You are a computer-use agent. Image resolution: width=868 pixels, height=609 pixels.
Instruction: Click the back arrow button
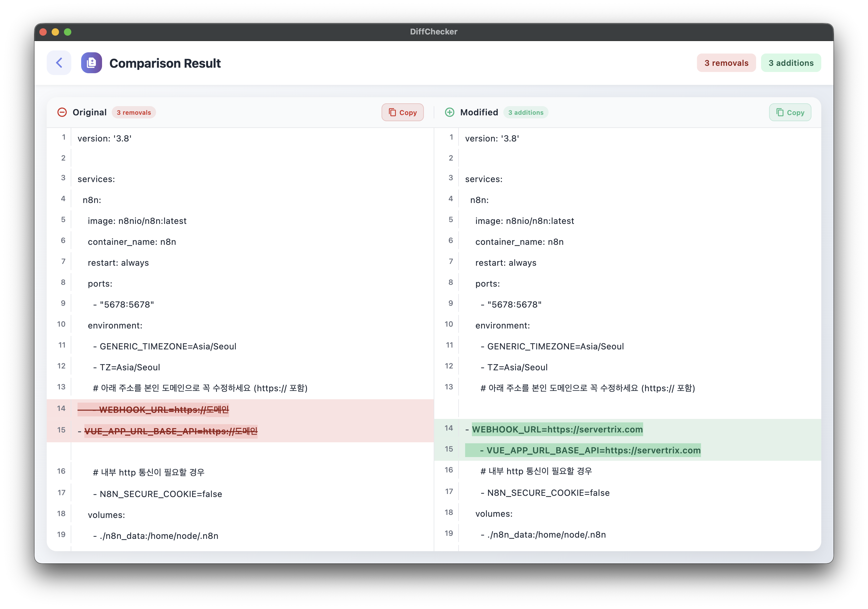tap(59, 63)
